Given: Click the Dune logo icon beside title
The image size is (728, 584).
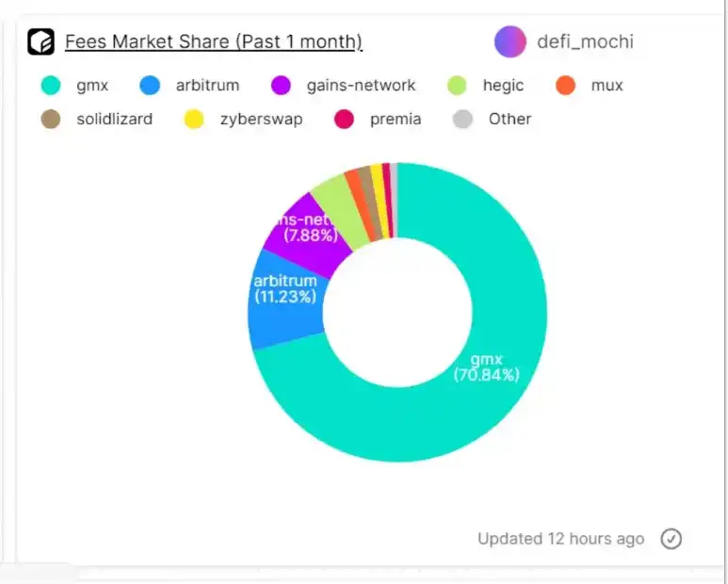Looking at the screenshot, I should (40, 41).
